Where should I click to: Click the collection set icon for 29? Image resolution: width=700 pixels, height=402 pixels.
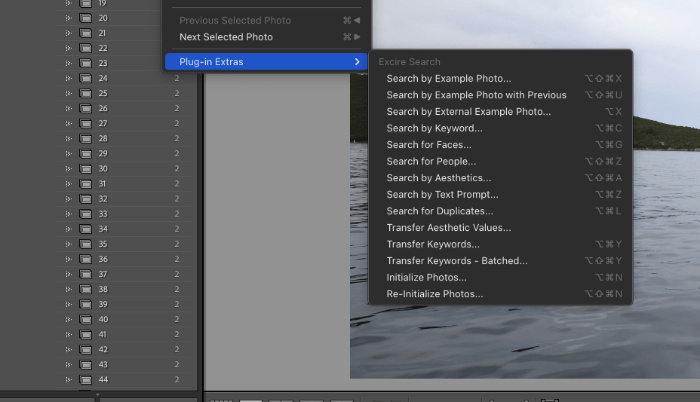(x=85, y=154)
